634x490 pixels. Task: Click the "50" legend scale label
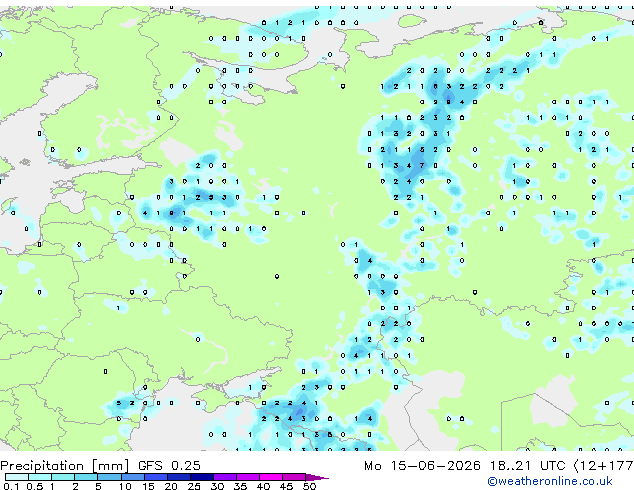point(309,486)
